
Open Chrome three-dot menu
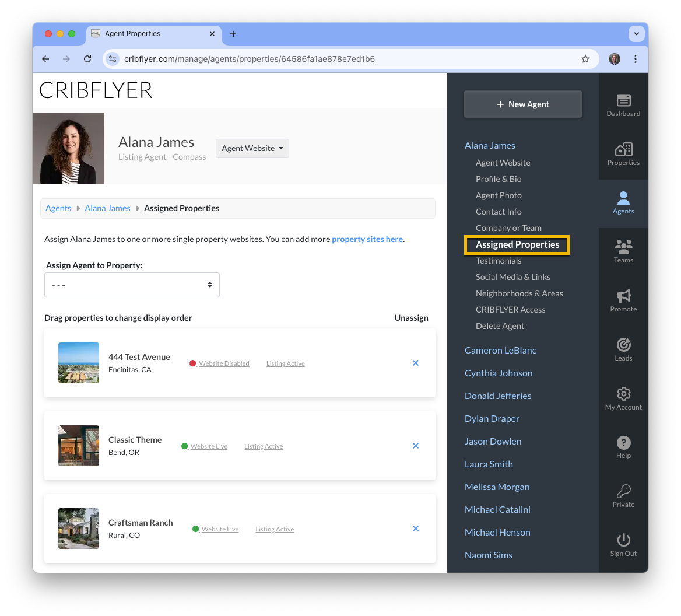click(636, 59)
